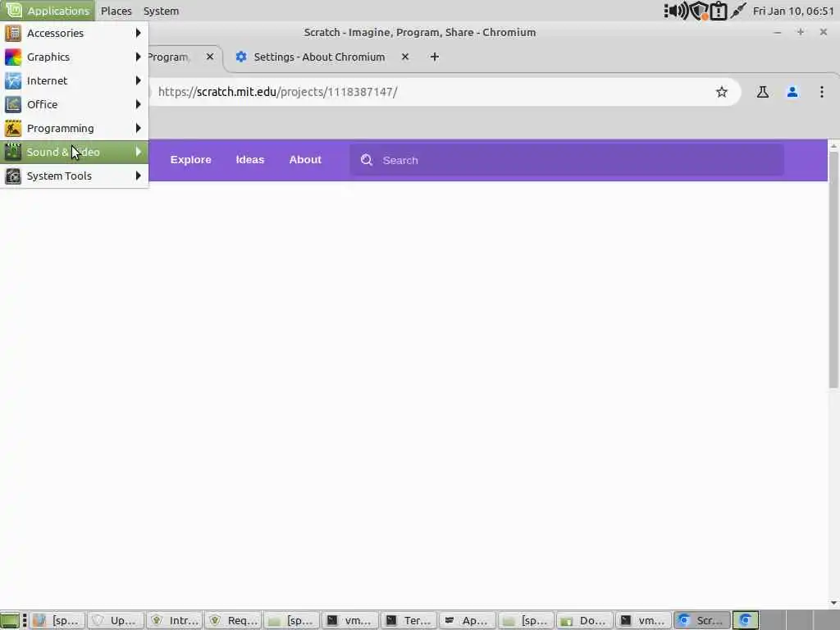This screenshot has width=840, height=630.
Task: Open the System menu
Action: pos(162,11)
